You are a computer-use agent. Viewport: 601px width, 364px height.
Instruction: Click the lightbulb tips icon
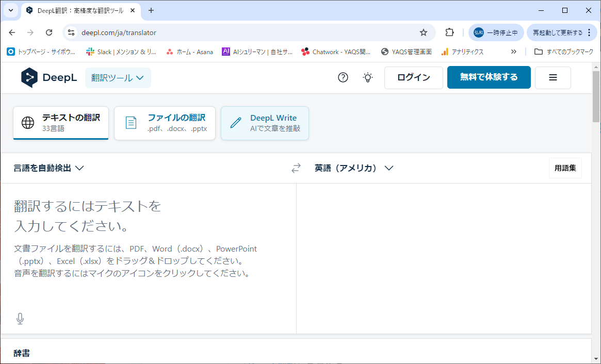(x=368, y=77)
